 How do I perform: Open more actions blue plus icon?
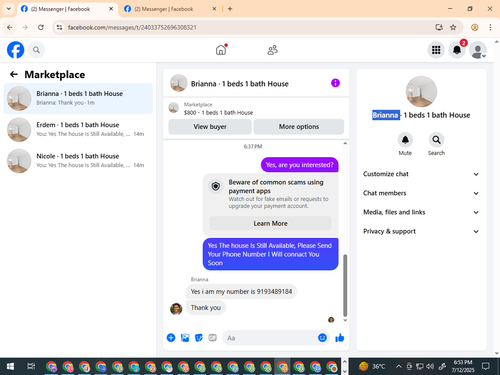pos(171,338)
